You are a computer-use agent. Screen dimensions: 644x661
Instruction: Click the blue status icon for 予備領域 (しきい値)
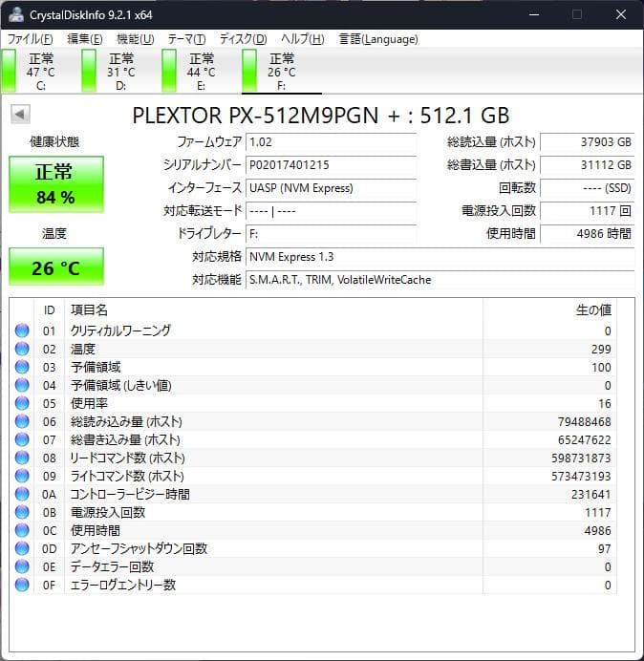pos(22,385)
